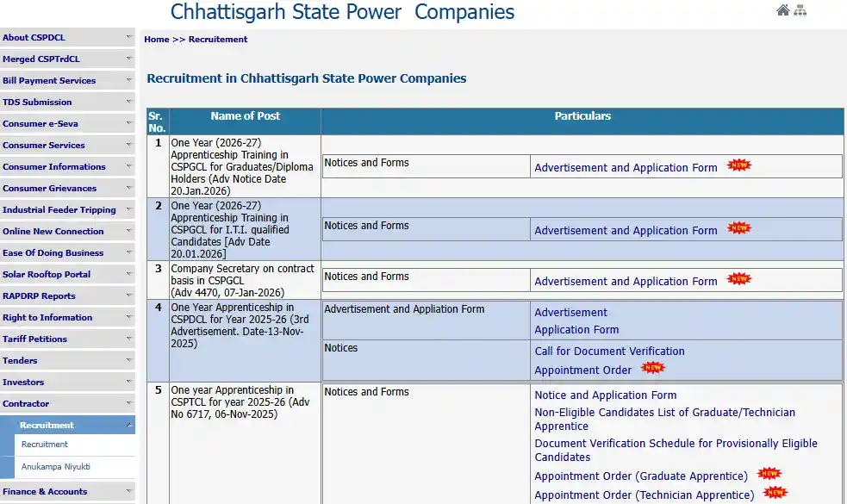This screenshot has width=847, height=504.
Task: Open the Call for Document Verification link
Action: click(x=608, y=352)
